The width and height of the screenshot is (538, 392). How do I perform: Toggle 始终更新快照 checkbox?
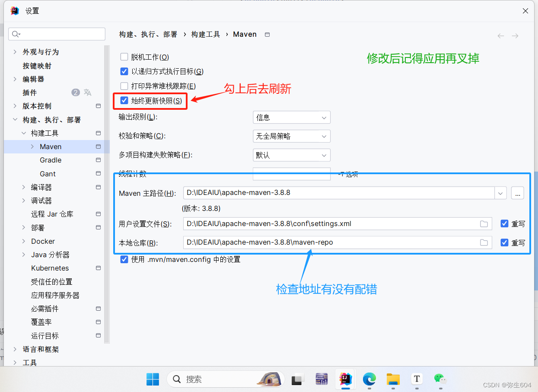point(124,101)
